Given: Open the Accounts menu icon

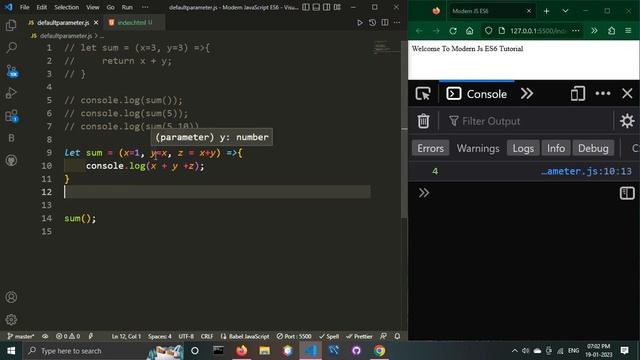Looking at the screenshot, I should point(11,297).
